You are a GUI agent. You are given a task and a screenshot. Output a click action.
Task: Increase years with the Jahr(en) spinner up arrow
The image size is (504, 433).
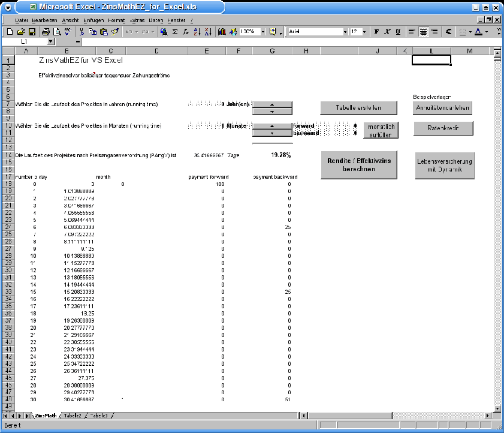[x=272, y=104]
